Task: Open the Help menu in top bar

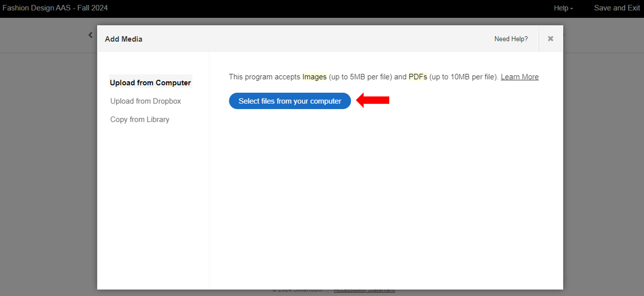Action: click(561, 8)
